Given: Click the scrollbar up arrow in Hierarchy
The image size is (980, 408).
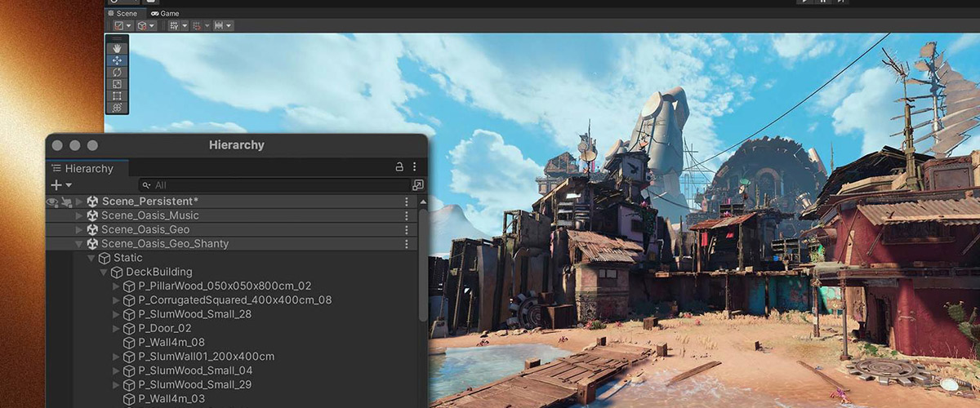Looking at the screenshot, I should pyautogui.click(x=423, y=201).
